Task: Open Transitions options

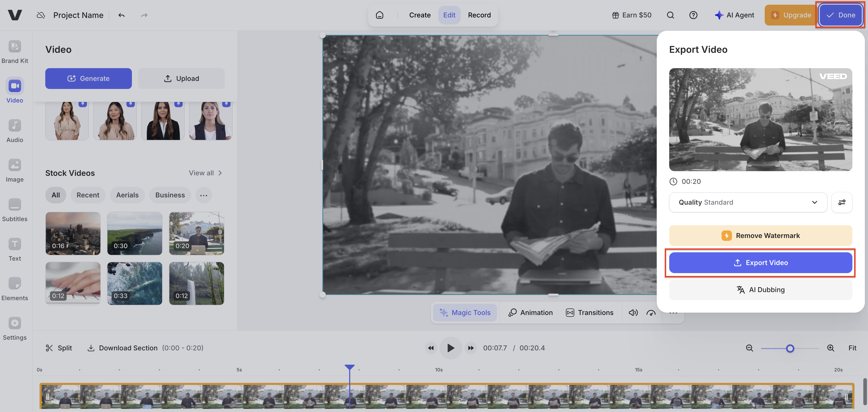Action: click(x=590, y=312)
